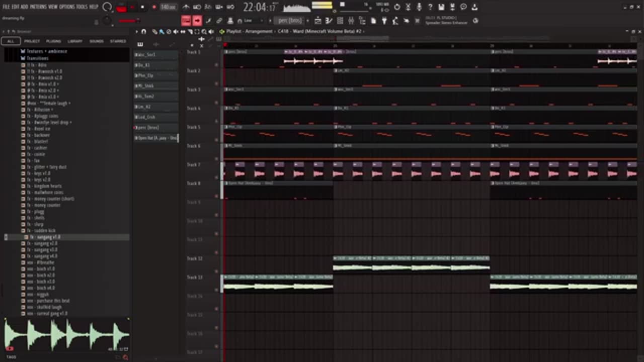Mute Track 3 via its green dot
This screenshot has width=644, height=362.
(217, 102)
